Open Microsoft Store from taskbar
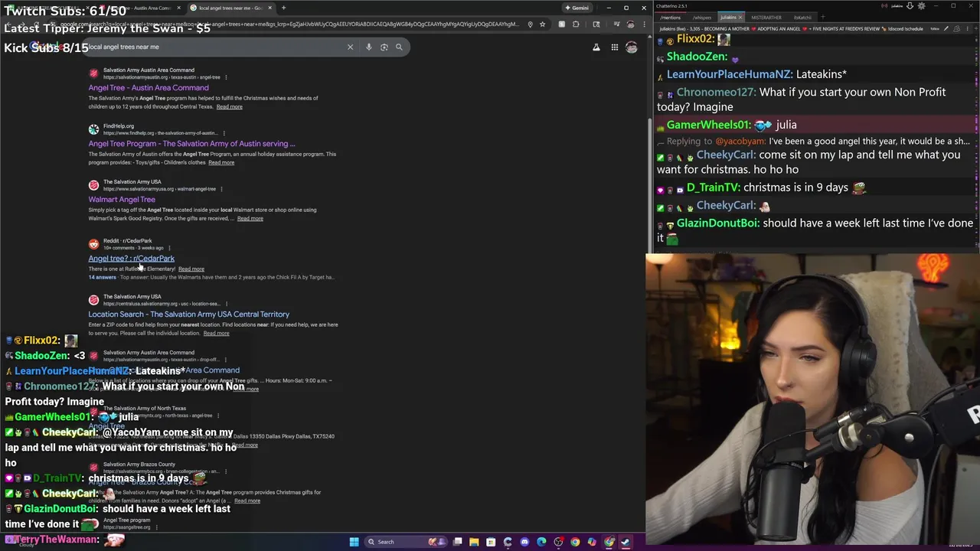Image resolution: width=980 pixels, height=551 pixels. pyautogui.click(x=491, y=542)
